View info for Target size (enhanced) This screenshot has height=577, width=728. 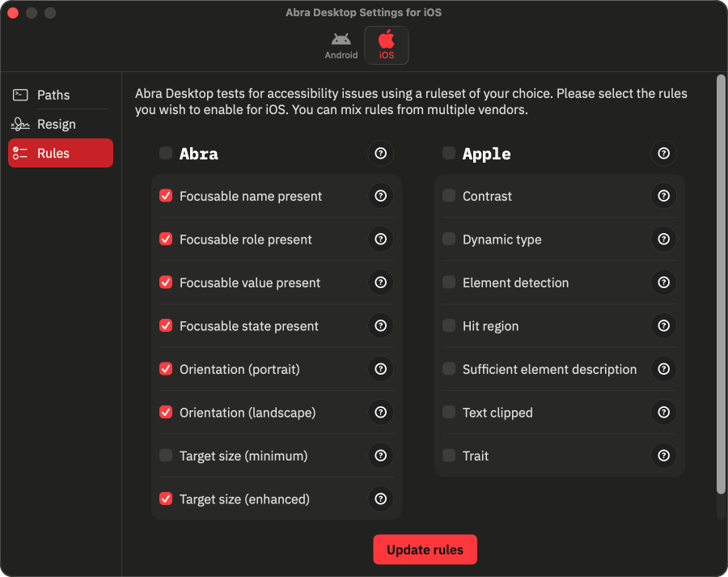pyautogui.click(x=380, y=499)
